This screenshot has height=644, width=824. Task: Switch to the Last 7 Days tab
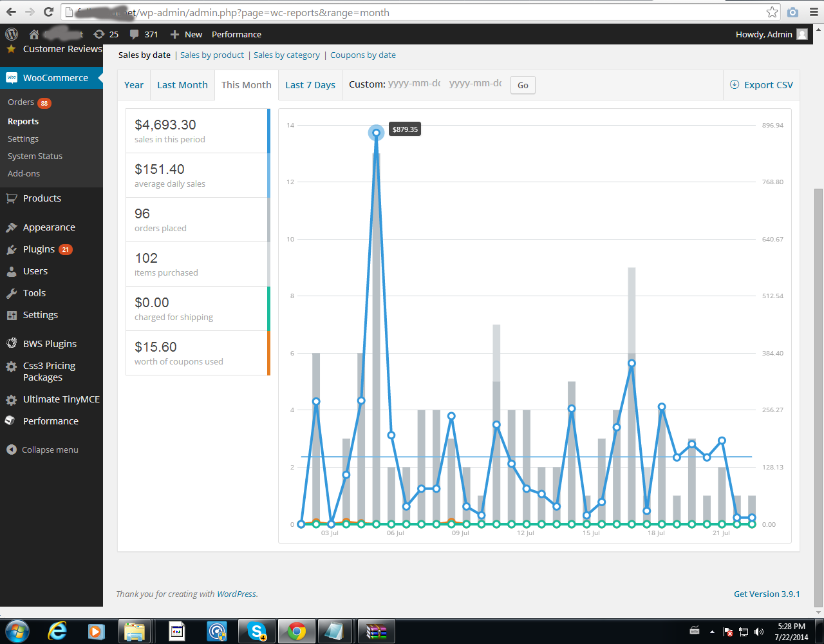point(310,85)
